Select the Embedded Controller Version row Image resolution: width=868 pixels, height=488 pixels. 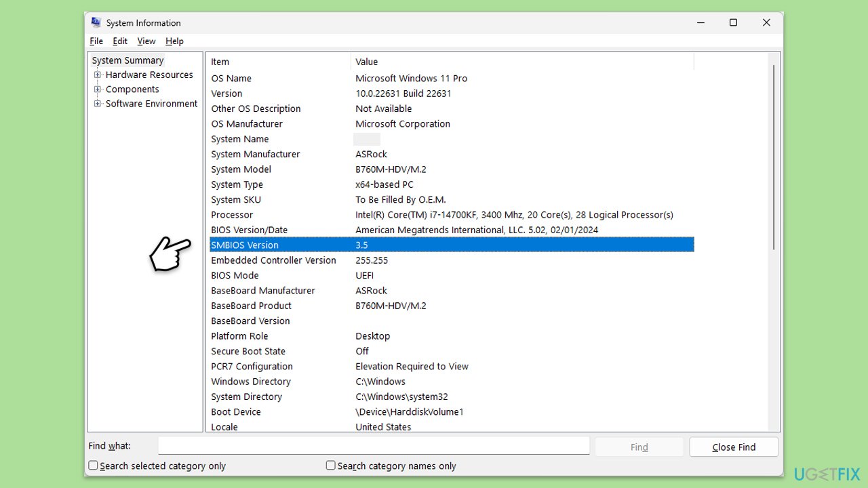452,260
